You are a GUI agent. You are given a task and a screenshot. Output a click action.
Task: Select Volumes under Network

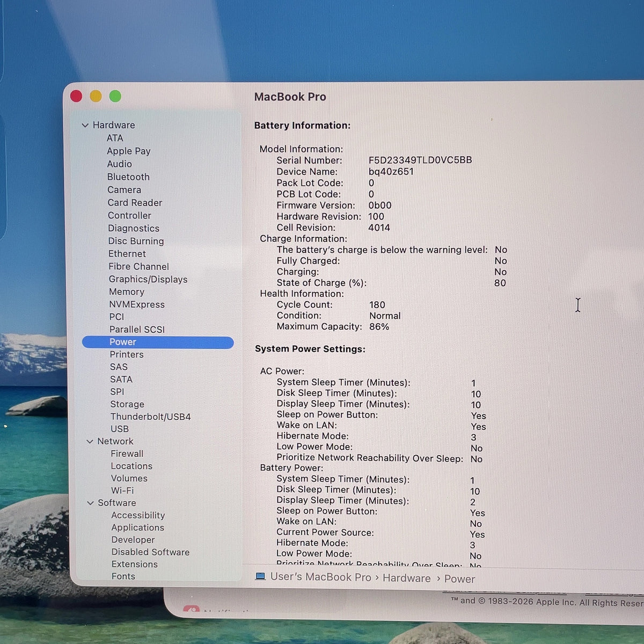(x=129, y=478)
